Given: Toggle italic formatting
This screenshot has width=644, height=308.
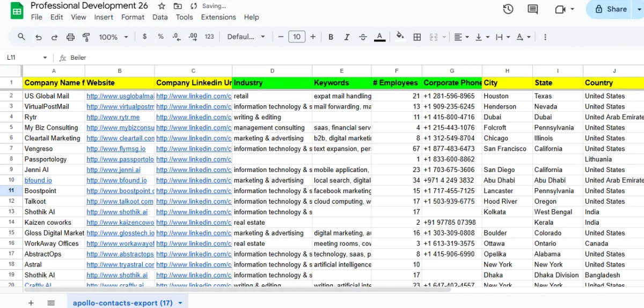Looking at the screenshot, I should 347,37.
